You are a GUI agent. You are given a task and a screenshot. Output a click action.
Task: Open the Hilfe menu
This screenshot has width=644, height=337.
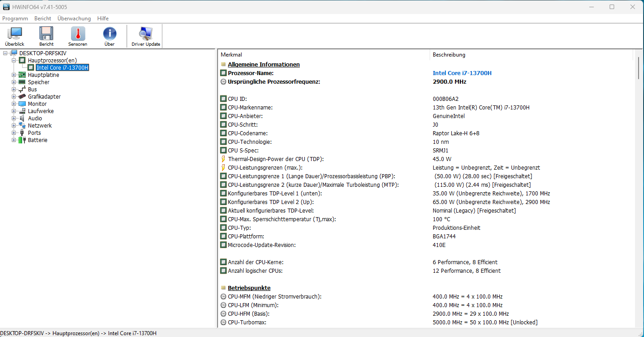coord(103,19)
